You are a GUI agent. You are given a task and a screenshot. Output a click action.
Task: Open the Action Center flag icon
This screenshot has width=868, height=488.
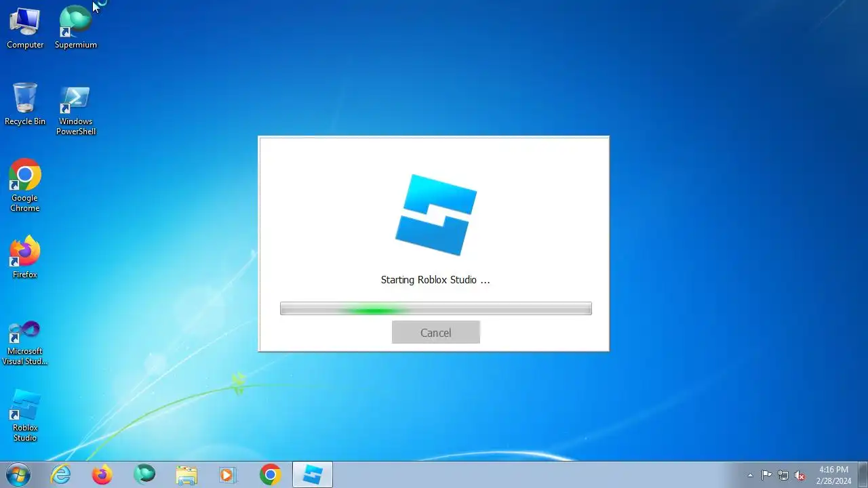[x=766, y=475]
